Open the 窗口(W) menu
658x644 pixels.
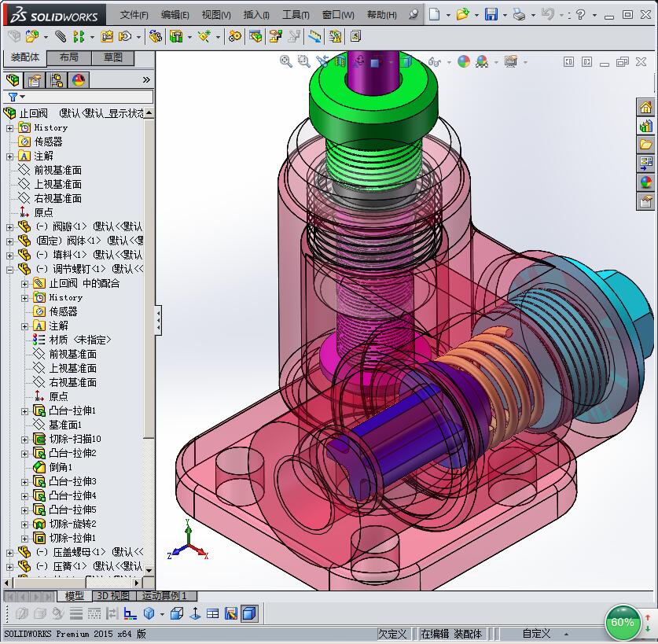[x=338, y=15]
